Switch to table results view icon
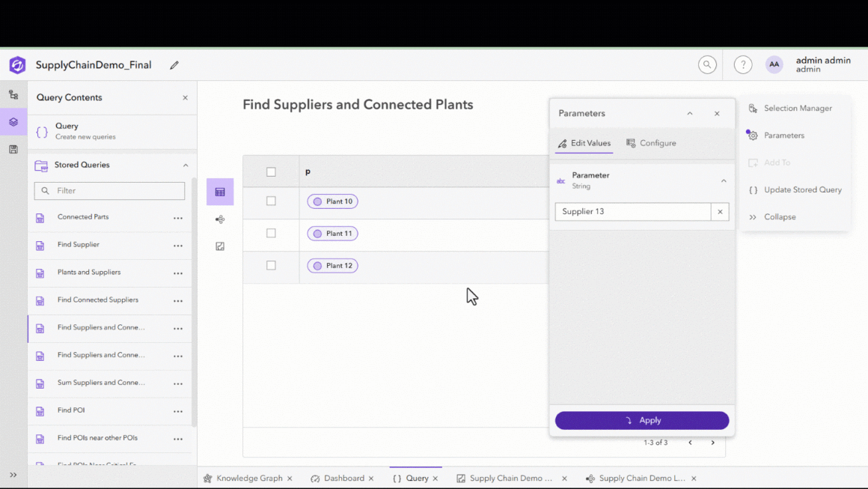868x489 pixels. pyautogui.click(x=220, y=192)
